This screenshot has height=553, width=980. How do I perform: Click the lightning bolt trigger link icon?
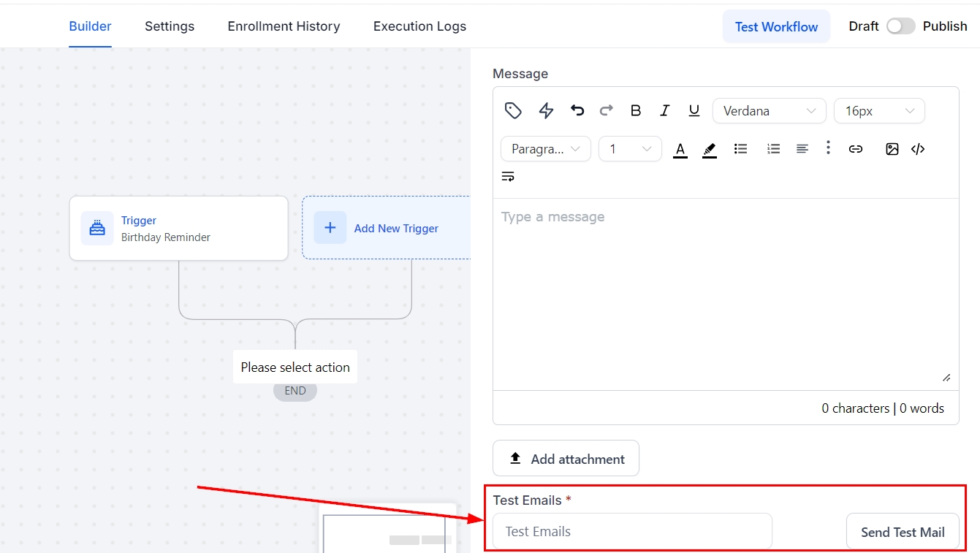click(x=546, y=110)
